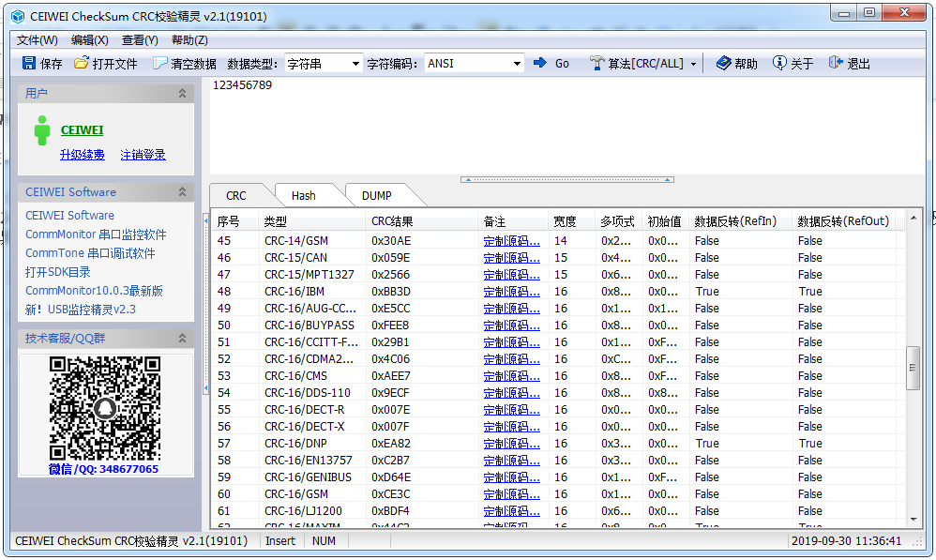Open the 文件(W) menu
Screen dimensions: 936x560
[37, 40]
